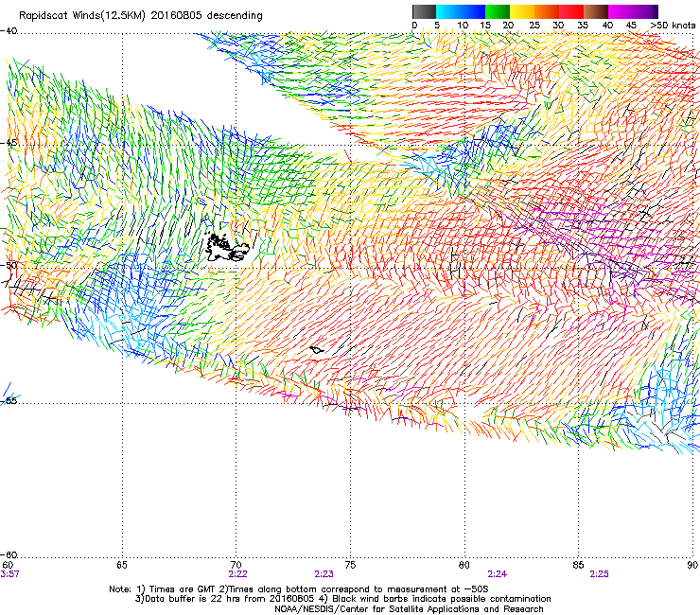Click the 'Data buffer is 22 hrs' note
The image size is (700, 615).
click(342, 599)
